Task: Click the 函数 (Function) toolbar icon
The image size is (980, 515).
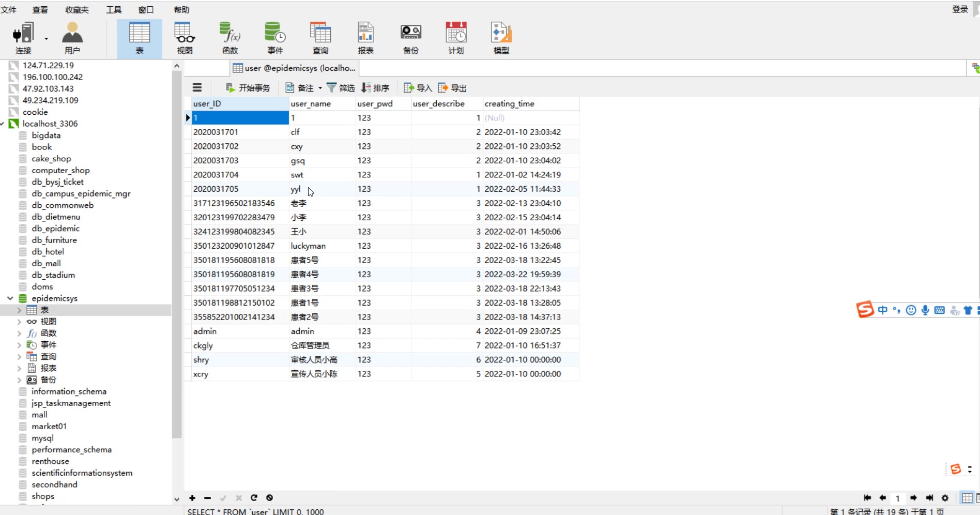Action: point(230,38)
